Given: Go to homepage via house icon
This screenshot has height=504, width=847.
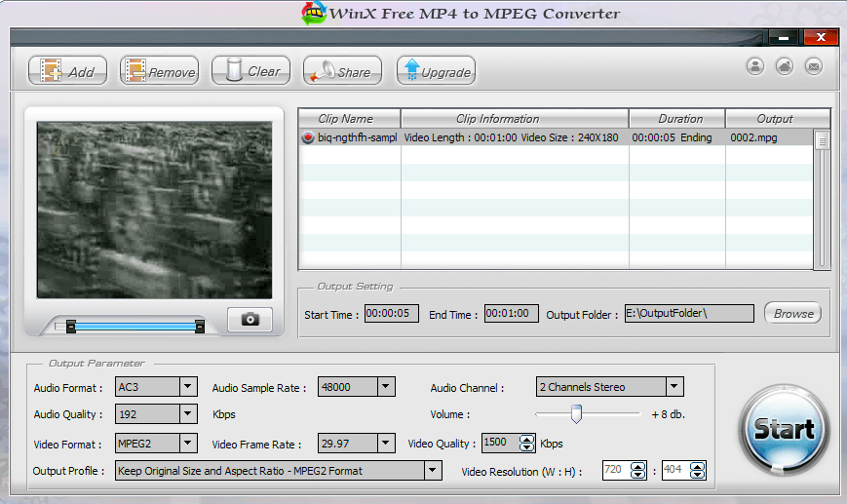Looking at the screenshot, I should coord(785,66).
